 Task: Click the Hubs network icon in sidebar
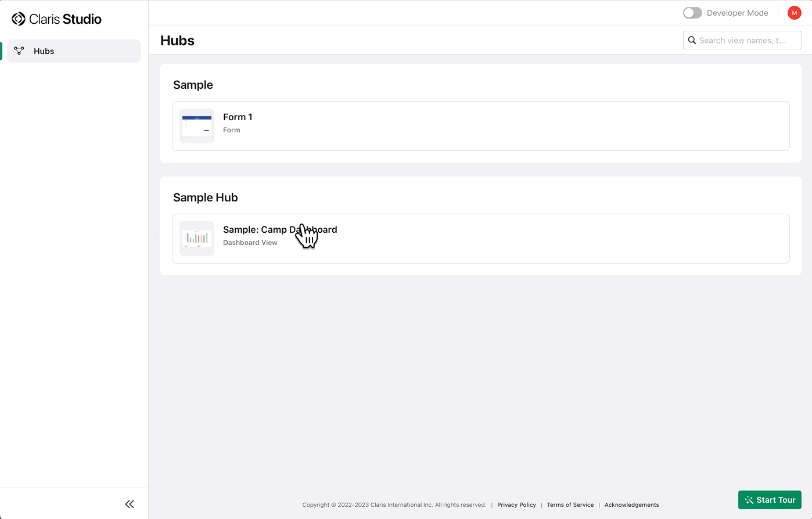click(19, 51)
